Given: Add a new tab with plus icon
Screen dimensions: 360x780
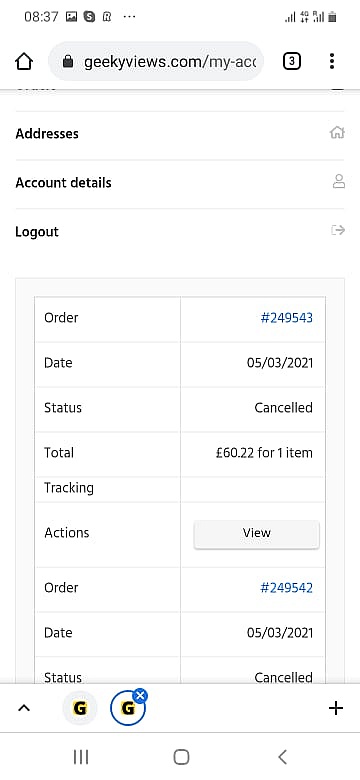Looking at the screenshot, I should click(336, 708).
